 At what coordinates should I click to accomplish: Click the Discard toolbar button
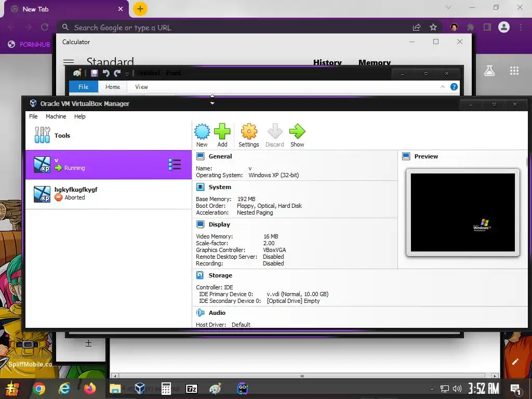(274, 135)
